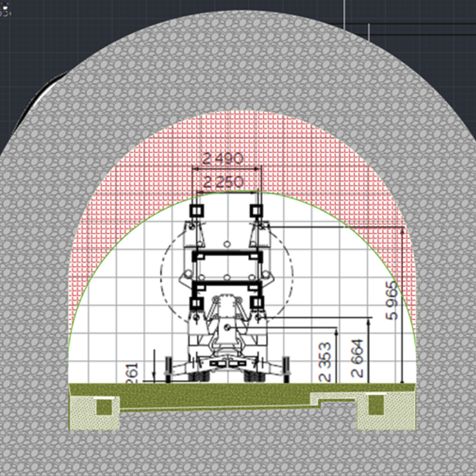Select the 2 250 dimension label

coord(223,182)
